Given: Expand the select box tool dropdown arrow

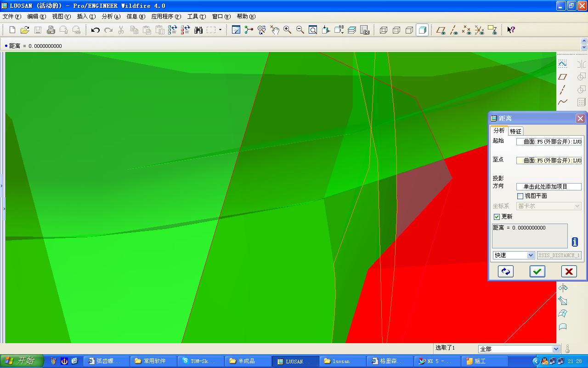Looking at the screenshot, I should click(220, 30).
